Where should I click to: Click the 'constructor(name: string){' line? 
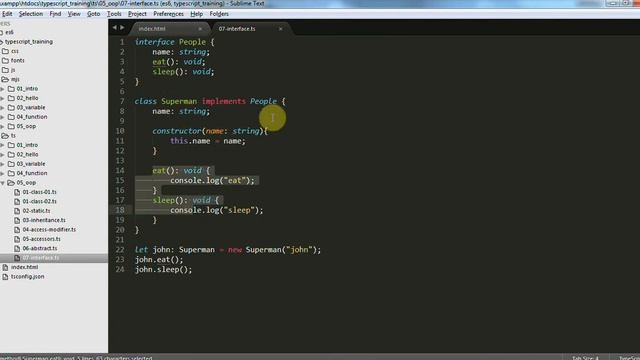210,131
